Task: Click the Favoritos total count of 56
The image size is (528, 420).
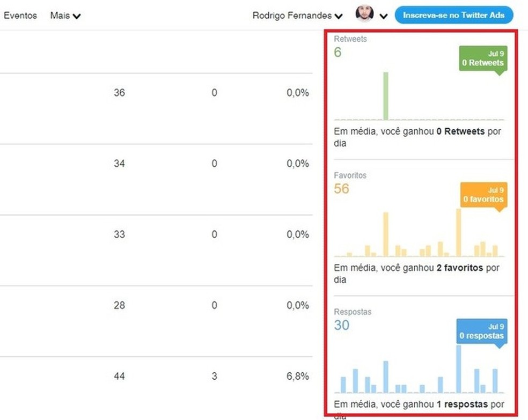Action: tap(342, 189)
